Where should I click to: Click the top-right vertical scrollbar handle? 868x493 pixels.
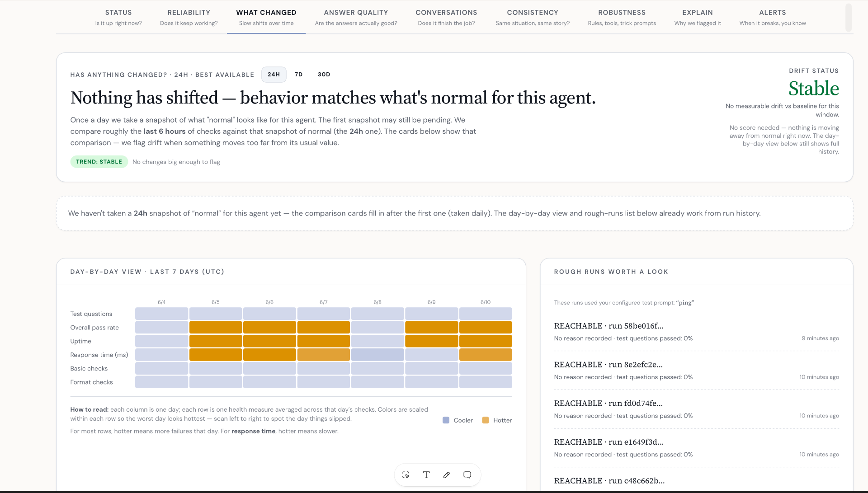(x=849, y=18)
